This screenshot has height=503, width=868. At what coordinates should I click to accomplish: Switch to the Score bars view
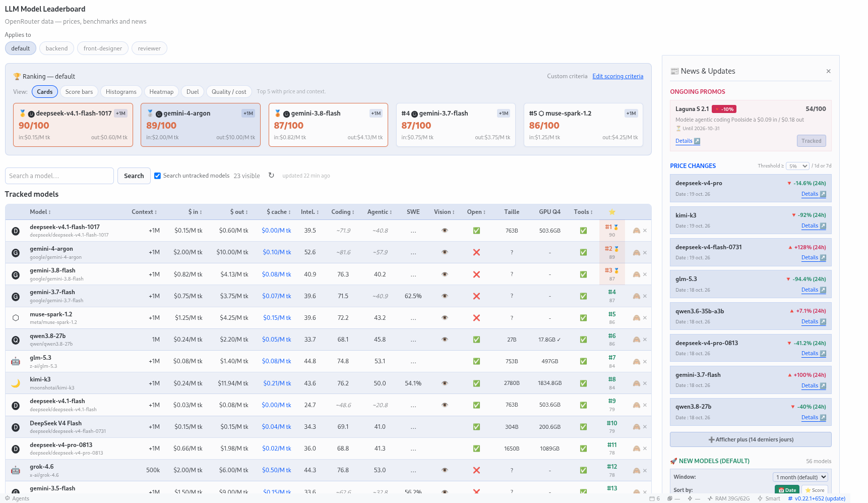point(79,92)
